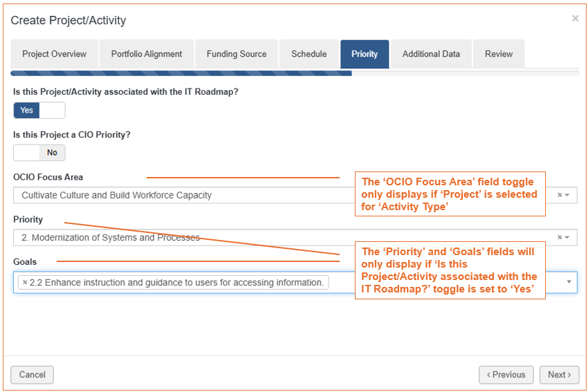Expand the Goals dropdown arrow
The width and height of the screenshot is (588, 392).
[x=569, y=282]
